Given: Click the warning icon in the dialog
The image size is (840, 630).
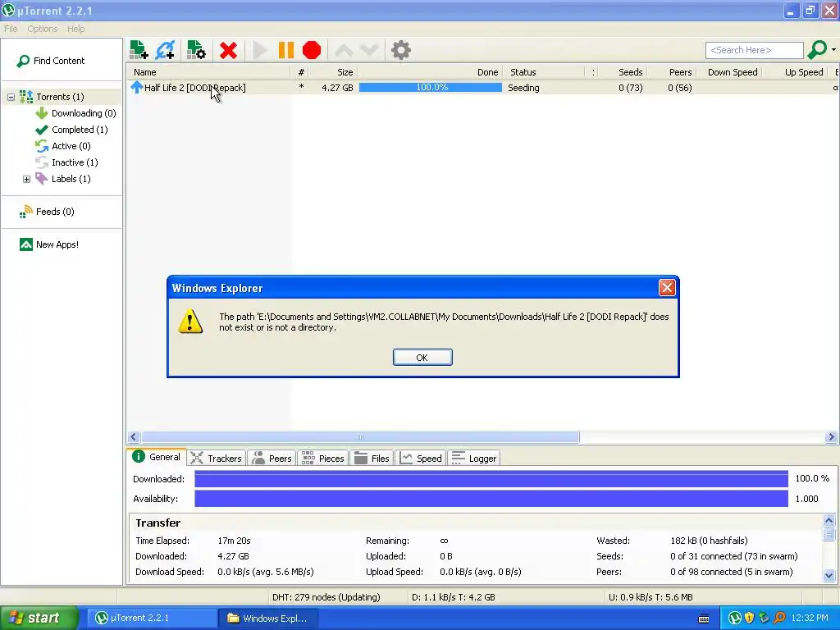Looking at the screenshot, I should [190, 322].
